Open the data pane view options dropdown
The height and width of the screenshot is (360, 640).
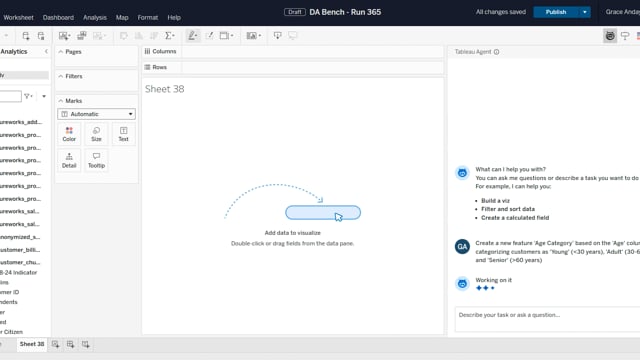[44, 96]
